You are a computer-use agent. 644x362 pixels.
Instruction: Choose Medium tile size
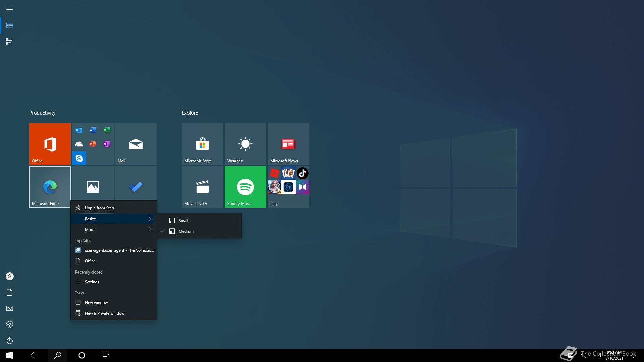[199, 231]
